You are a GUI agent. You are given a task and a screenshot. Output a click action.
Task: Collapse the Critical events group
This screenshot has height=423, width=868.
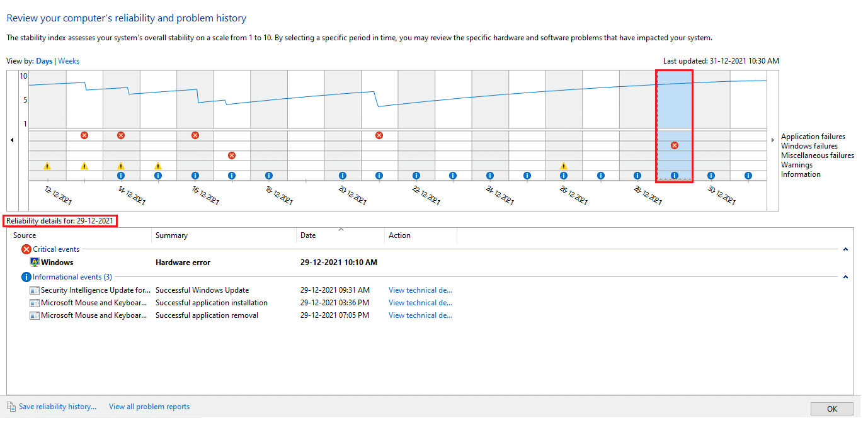click(845, 250)
